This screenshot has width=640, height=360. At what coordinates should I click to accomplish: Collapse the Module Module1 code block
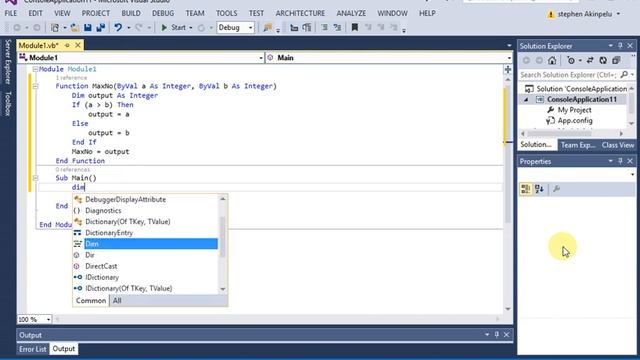[x=35, y=69]
